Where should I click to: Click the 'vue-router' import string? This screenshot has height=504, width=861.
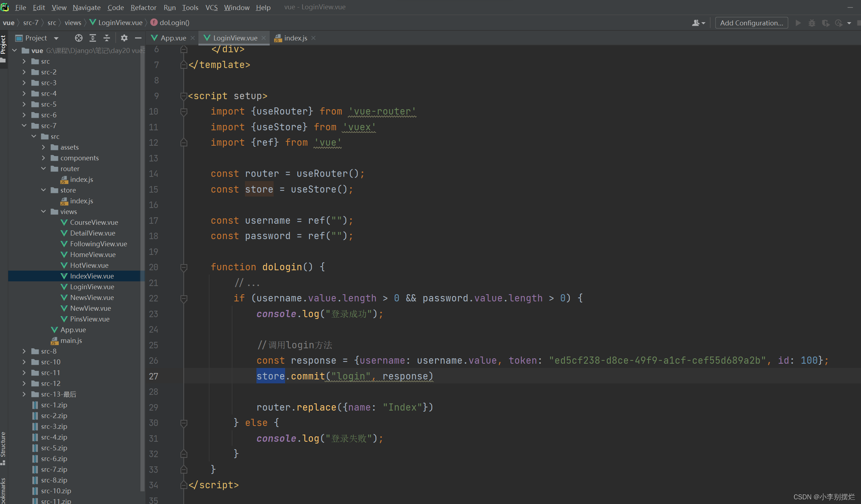(x=382, y=111)
